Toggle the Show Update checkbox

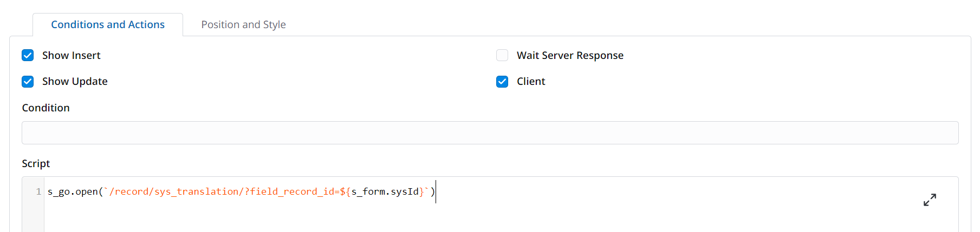tap(28, 81)
